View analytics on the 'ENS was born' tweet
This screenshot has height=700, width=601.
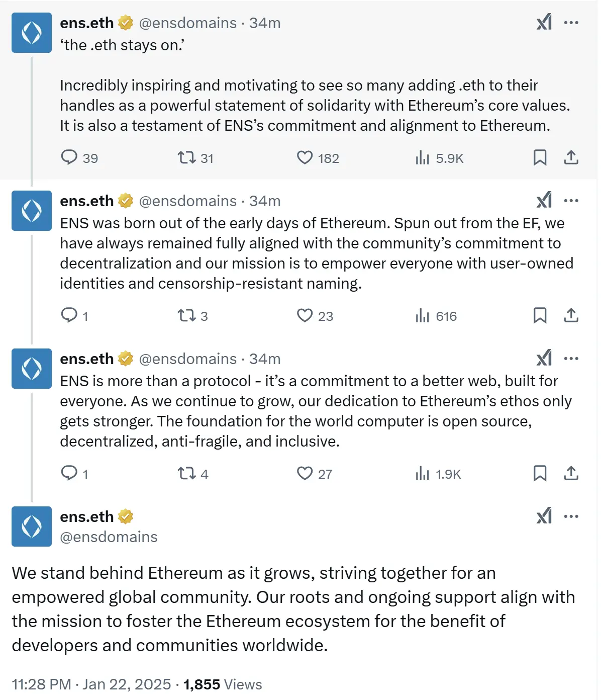click(x=422, y=316)
